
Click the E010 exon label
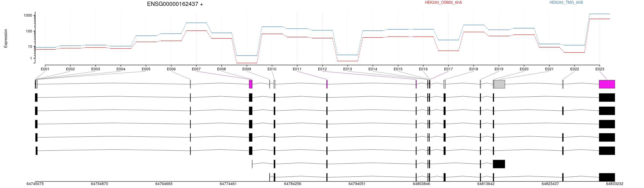coord(272,69)
